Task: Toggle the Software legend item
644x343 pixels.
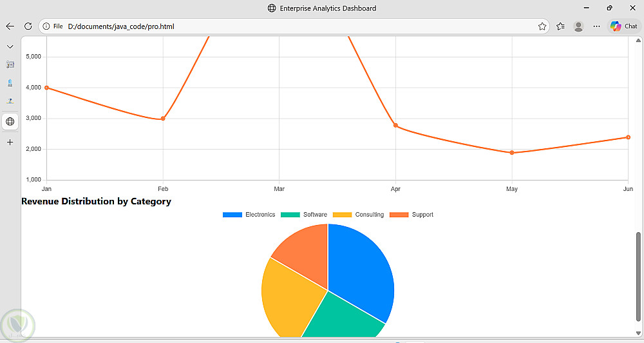Action: (x=304, y=215)
